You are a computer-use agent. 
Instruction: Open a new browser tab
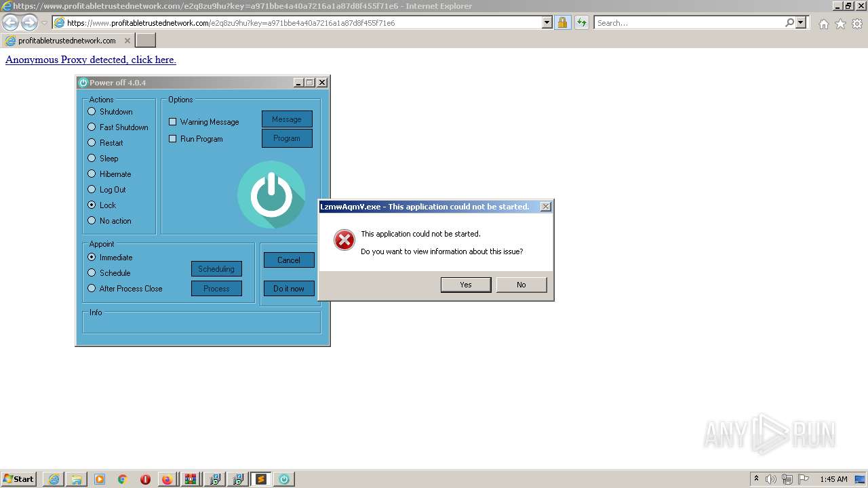click(146, 41)
